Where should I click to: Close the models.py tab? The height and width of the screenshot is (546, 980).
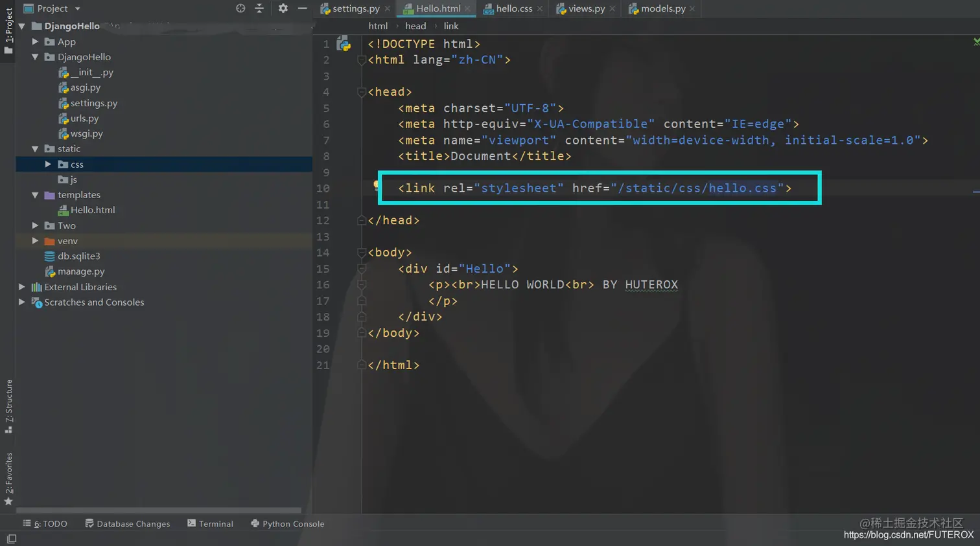692,8
